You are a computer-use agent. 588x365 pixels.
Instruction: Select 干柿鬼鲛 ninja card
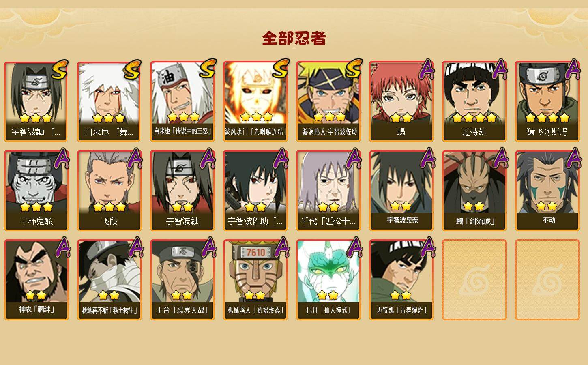36,191
